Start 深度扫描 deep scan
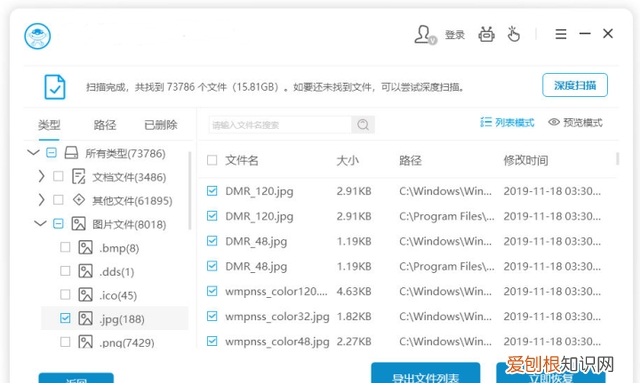 tap(575, 85)
